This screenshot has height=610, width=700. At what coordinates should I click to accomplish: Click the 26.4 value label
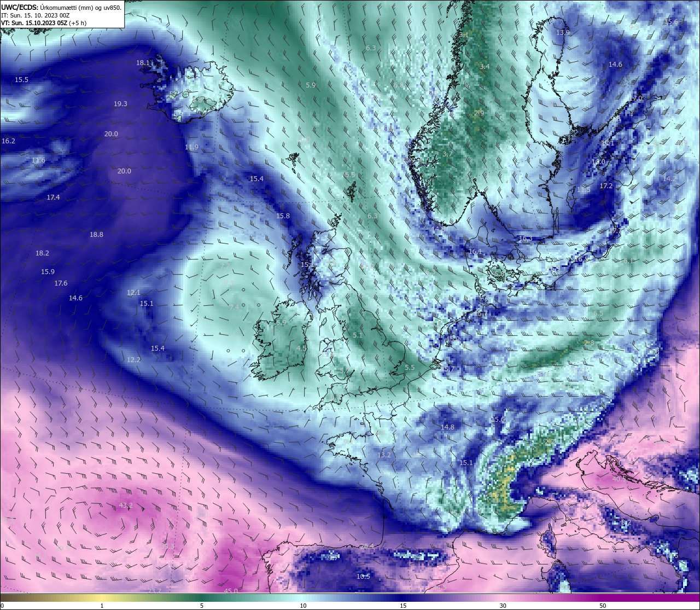pyautogui.click(x=366, y=547)
